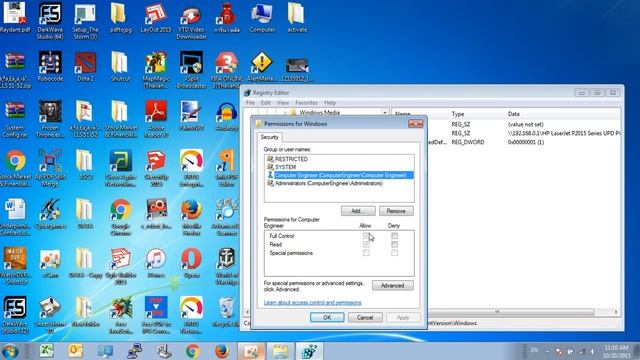Open the Raydant.pdf desktop file
The height and width of the screenshot is (360, 640).
(x=15, y=17)
